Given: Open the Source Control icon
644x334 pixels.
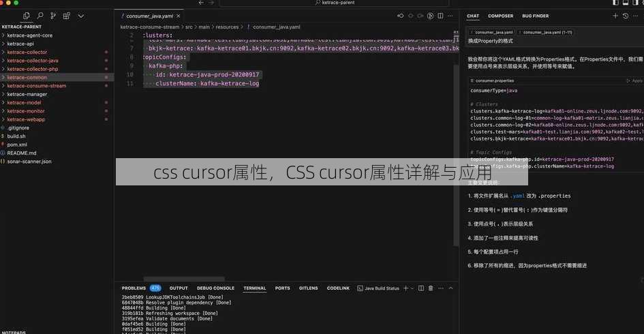Looking at the screenshot, I should pos(53,16).
